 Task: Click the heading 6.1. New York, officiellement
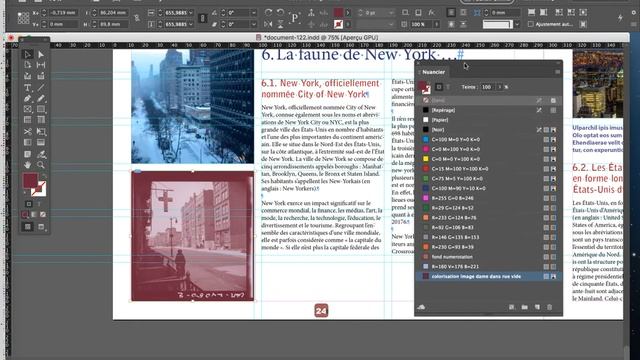(320, 89)
